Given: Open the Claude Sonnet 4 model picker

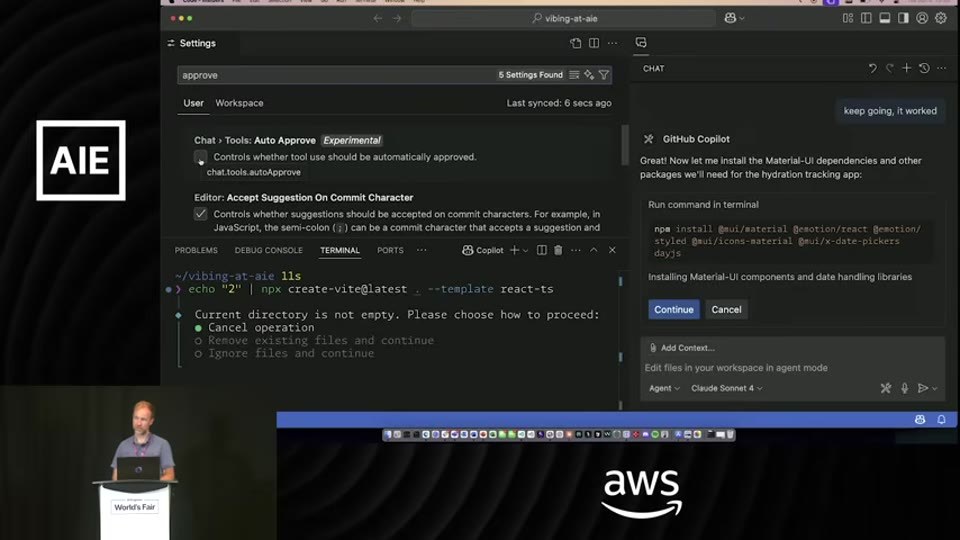Looking at the screenshot, I should click(x=727, y=388).
